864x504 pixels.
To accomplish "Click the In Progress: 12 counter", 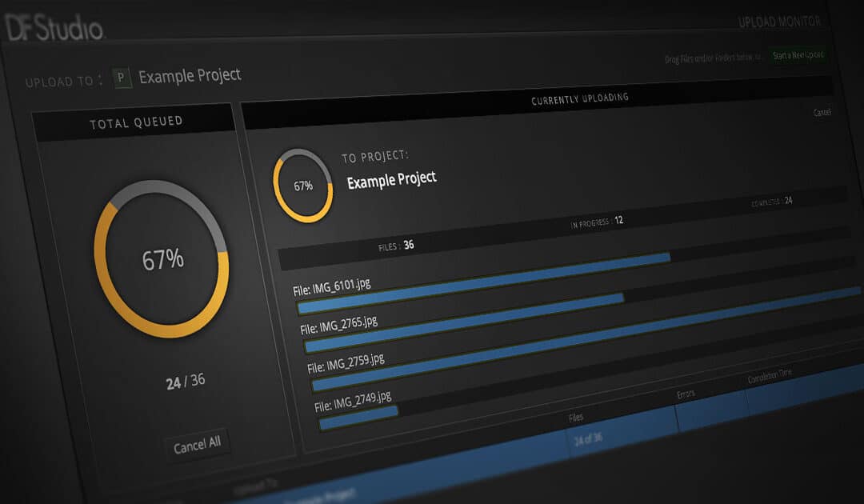I will pyautogui.click(x=596, y=222).
